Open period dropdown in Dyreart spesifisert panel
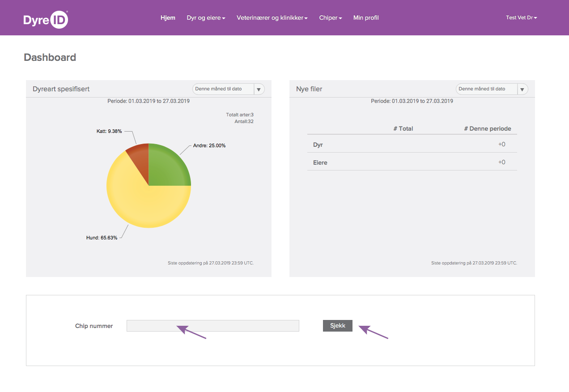The width and height of the screenshot is (569, 392). coord(229,89)
